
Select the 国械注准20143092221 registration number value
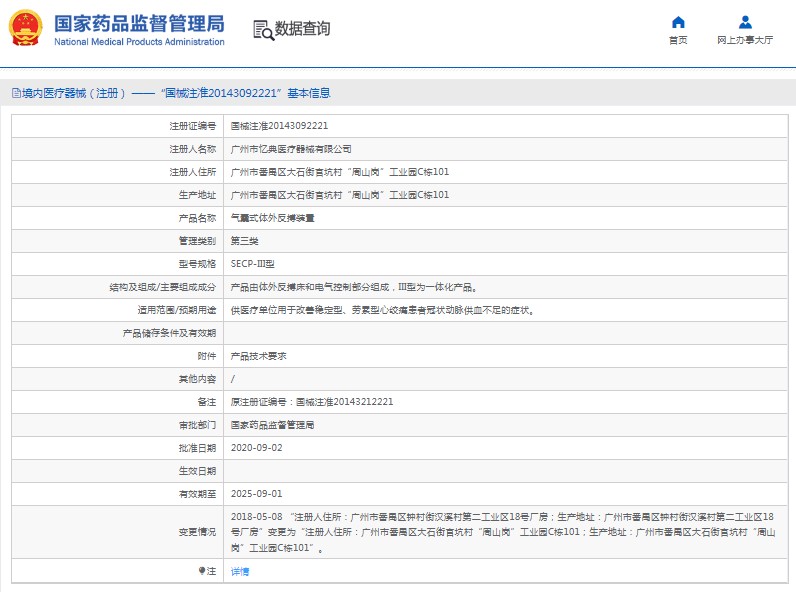[279, 126]
